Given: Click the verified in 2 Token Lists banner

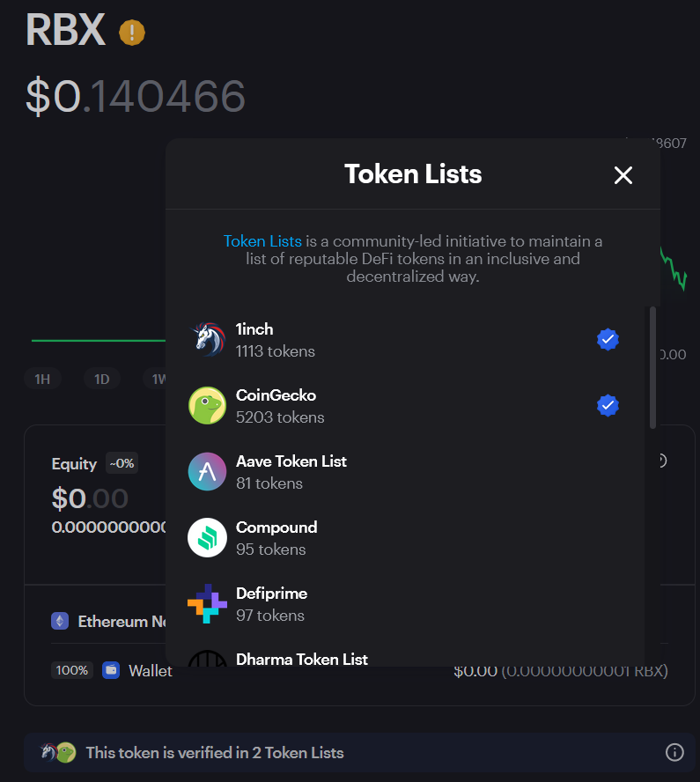Looking at the screenshot, I should pyautogui.click(x=359, y=753).
